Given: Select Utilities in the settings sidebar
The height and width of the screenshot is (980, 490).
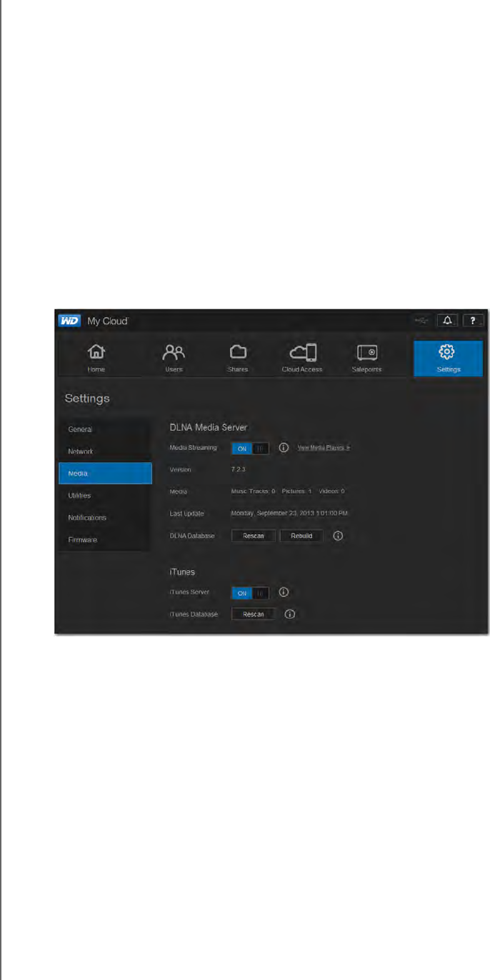Looking at the screenshot, I should click(x=105, y=495).
